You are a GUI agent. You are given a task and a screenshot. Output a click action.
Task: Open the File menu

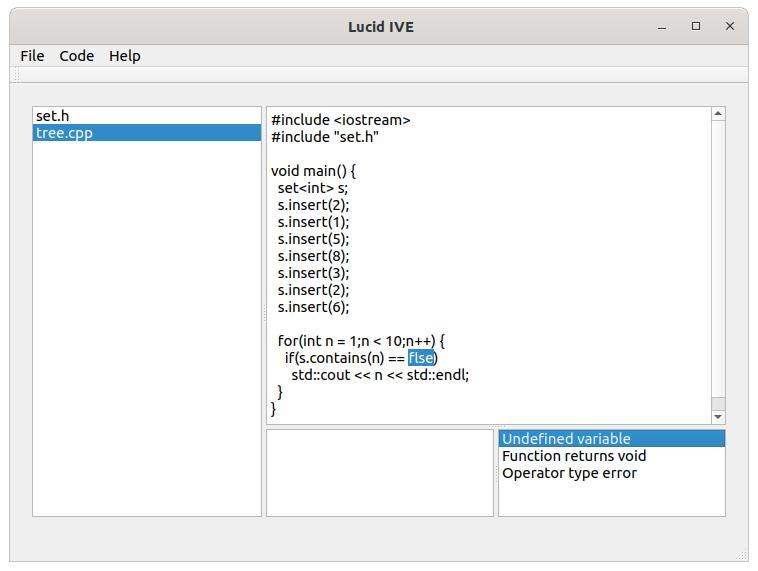pyautogui.click(x=32, y=56)
